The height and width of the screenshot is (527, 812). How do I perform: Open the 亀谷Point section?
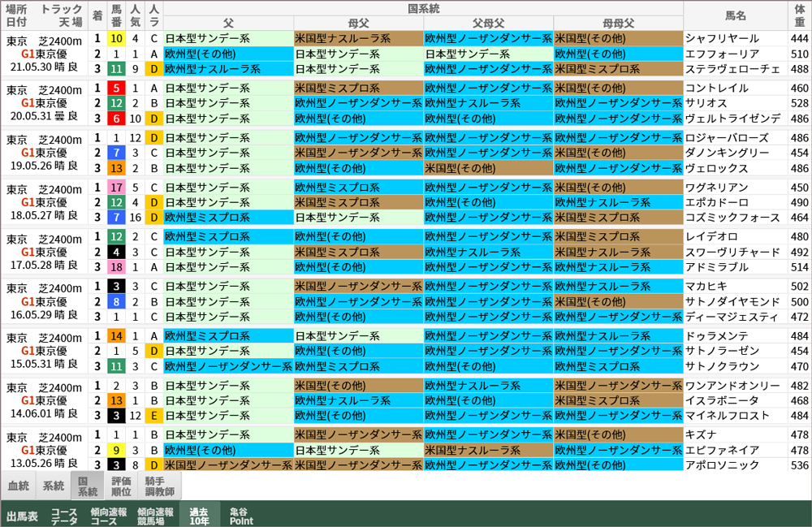click(242, 516)
